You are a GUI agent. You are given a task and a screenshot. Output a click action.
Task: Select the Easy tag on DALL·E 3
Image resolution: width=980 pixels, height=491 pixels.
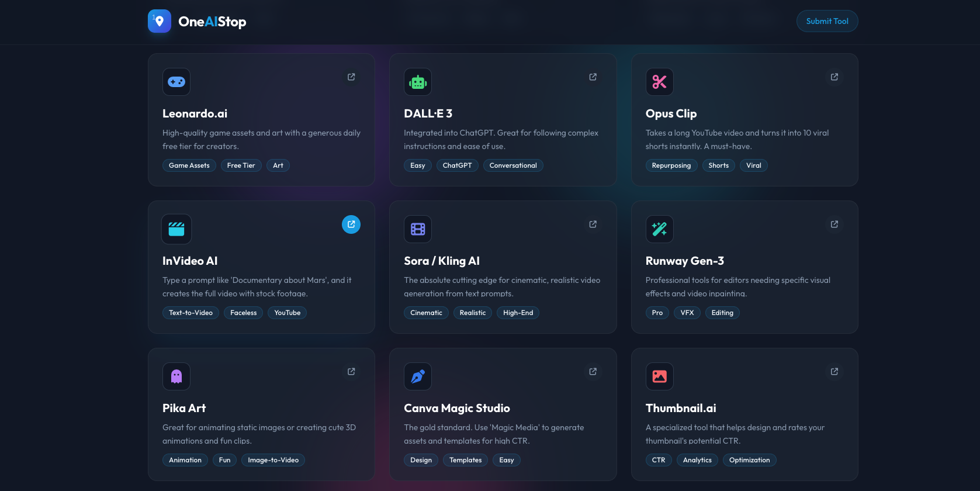point(418,165)
